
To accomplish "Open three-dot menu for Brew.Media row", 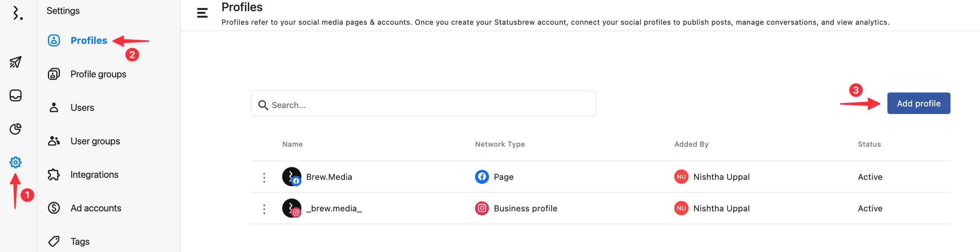I will point(264,177).
